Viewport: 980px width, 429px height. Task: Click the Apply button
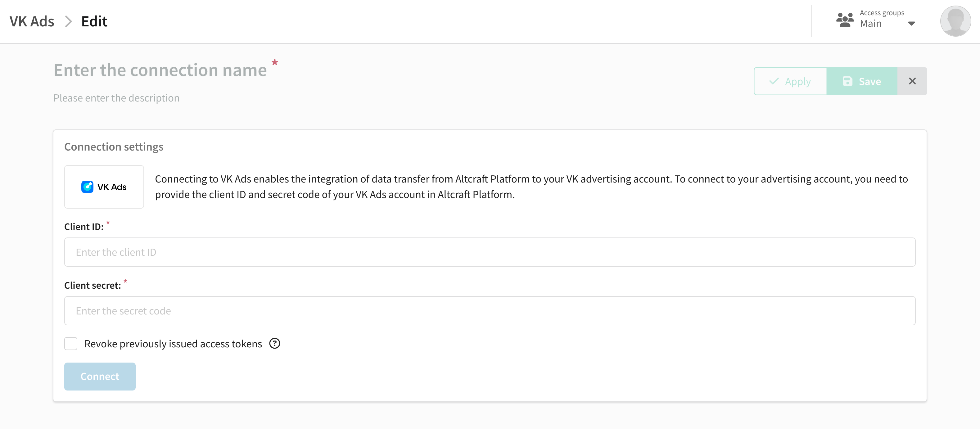(x=790, y=81)
